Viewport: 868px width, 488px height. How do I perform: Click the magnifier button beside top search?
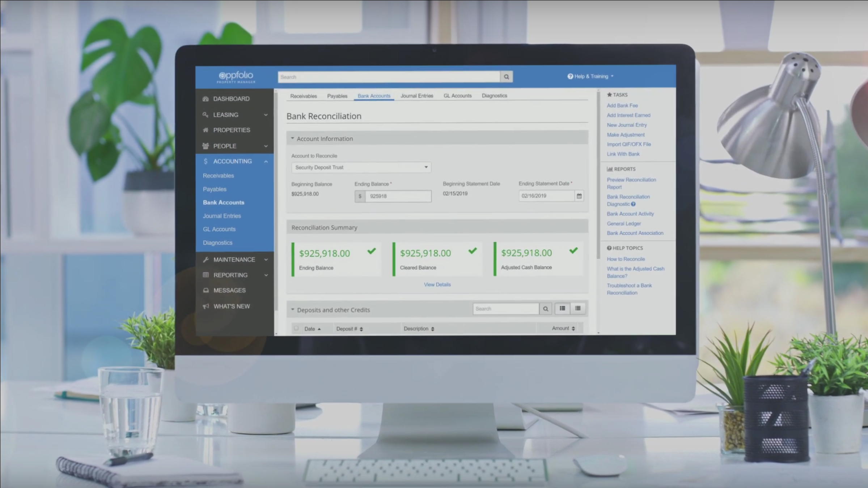coord(506,77)
